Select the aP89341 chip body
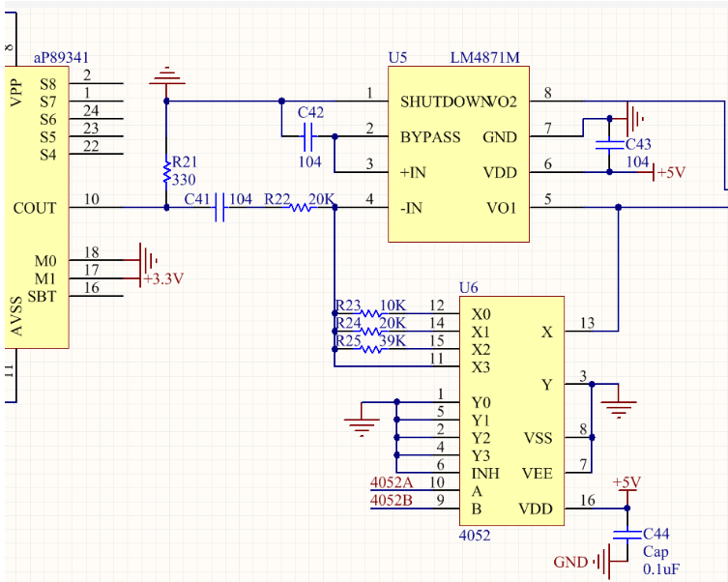The height and width of the screenshot is (582, 728). tap(37, 207)
